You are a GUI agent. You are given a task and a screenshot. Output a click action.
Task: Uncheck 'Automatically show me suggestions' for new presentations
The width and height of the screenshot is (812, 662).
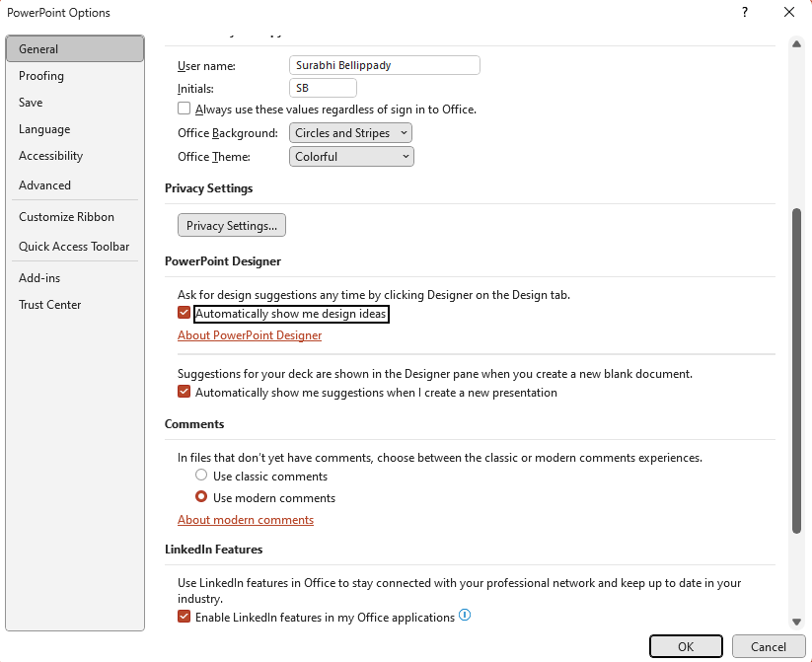click(x=184, y=391)
